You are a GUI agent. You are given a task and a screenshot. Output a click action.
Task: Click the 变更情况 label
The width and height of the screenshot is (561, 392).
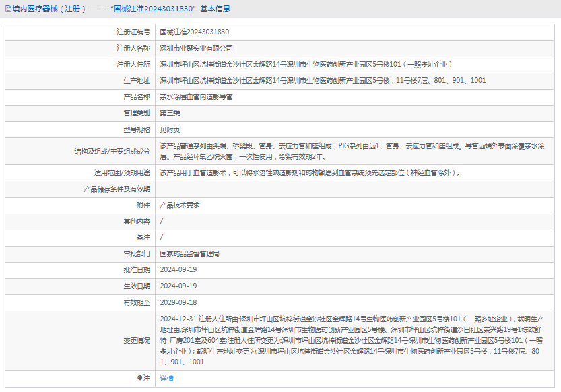[137, 341]
